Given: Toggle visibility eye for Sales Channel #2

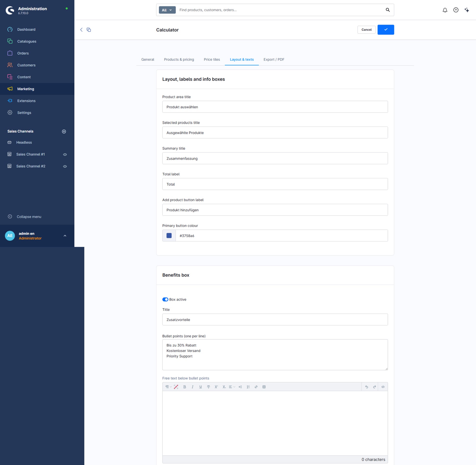Looking at the screenshot, I should point(65,166).
